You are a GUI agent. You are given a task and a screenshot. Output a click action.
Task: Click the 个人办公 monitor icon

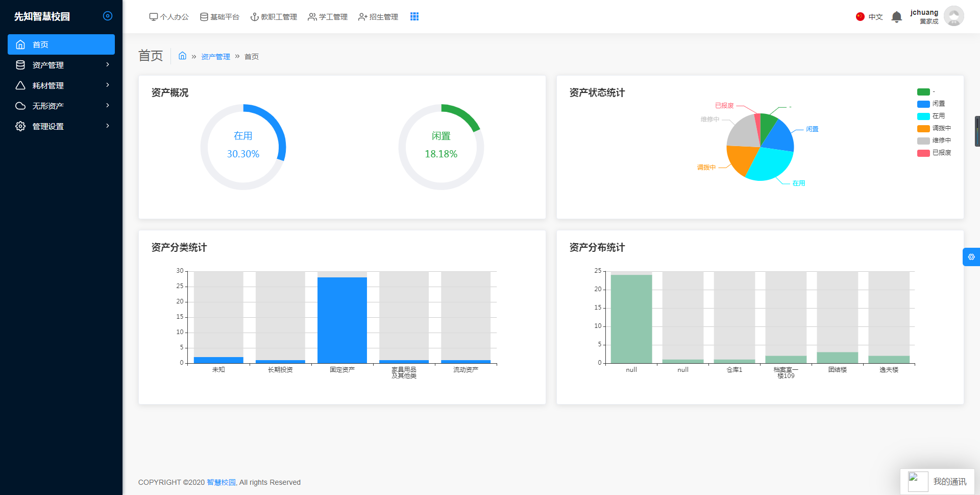[153, 17]
